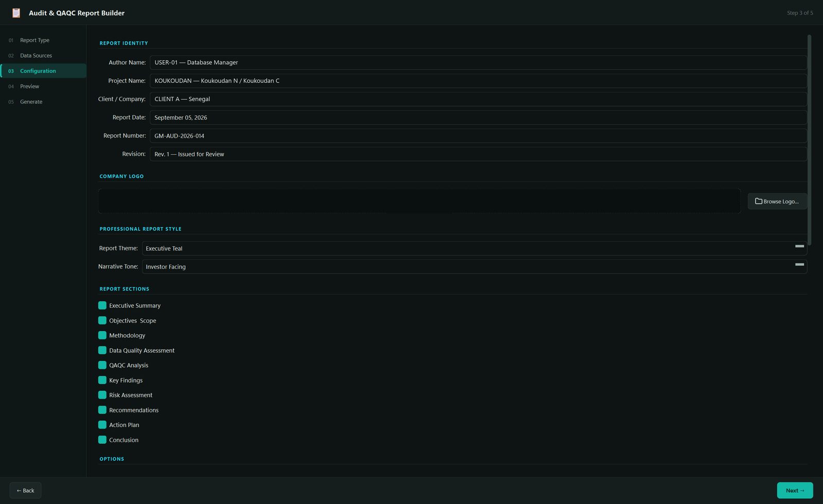Open the Report Theme dropdown
This screenshot has height=504, width=823.
pyautogui.click(x=474, y=248)
